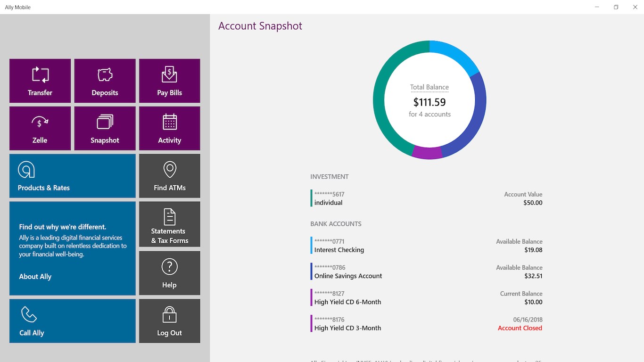Click account number ending 0771
644x362 pixels.
point(330,241)
